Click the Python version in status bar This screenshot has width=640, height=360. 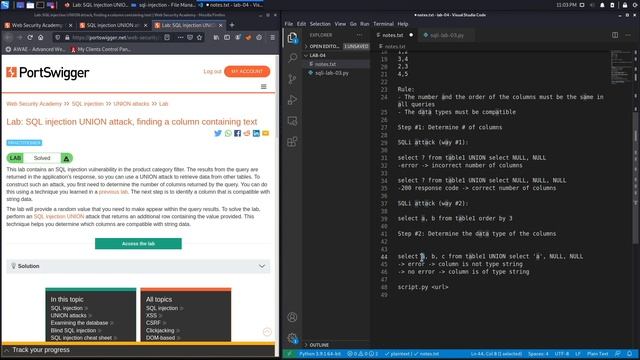[320, 354]
